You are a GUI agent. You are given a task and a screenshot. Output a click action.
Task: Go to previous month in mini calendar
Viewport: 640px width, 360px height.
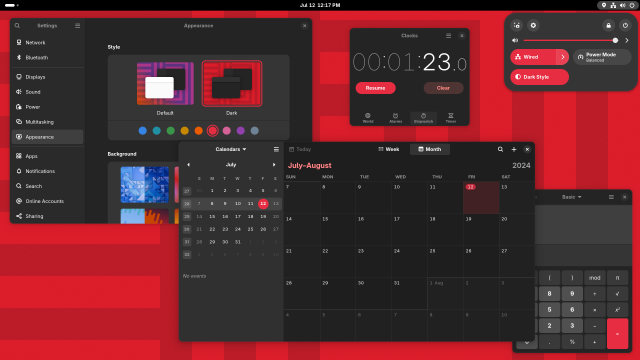(x=189, y=165)
